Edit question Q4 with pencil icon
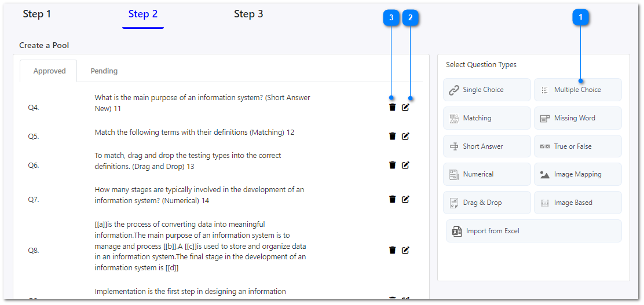The height and width of the screenshot is (305, 644). point(405,107)
